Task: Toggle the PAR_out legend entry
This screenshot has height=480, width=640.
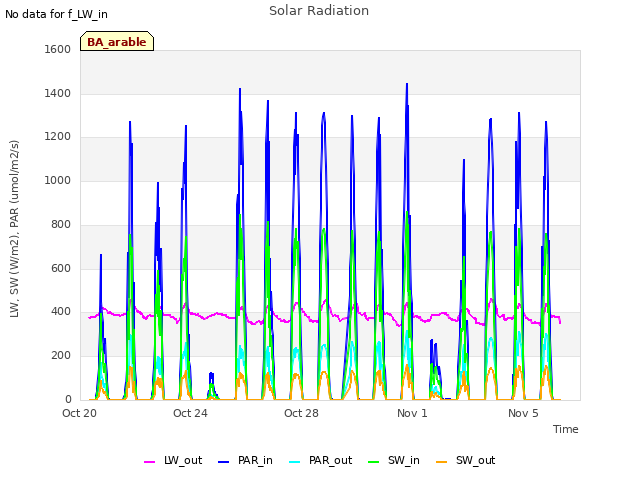Action: pos(320,461)
